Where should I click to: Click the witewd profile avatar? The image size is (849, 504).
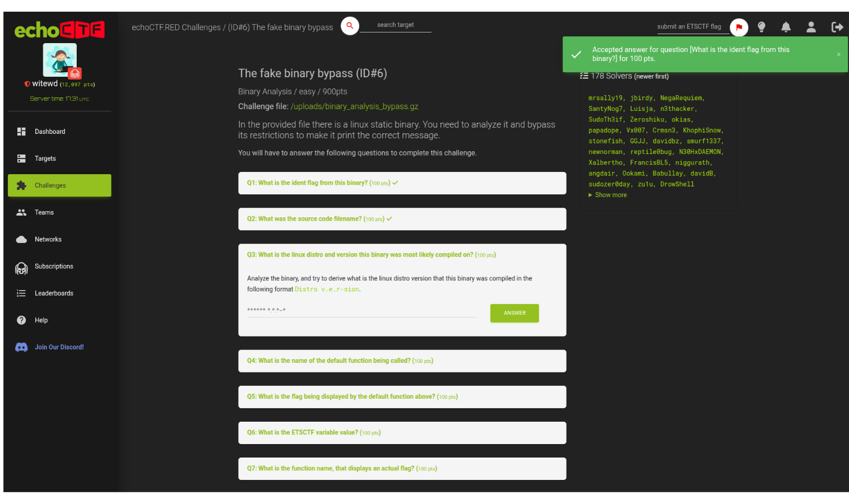(60, 60)
